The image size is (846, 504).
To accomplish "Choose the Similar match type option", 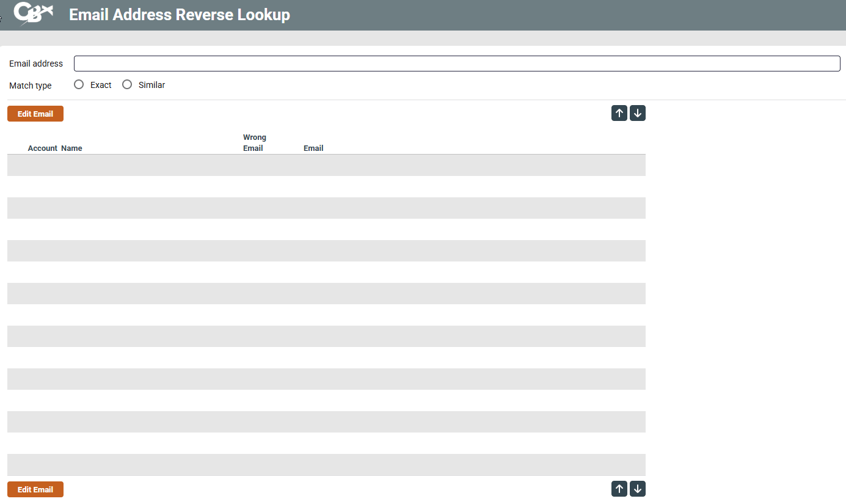I will click(x=127, y=85).
